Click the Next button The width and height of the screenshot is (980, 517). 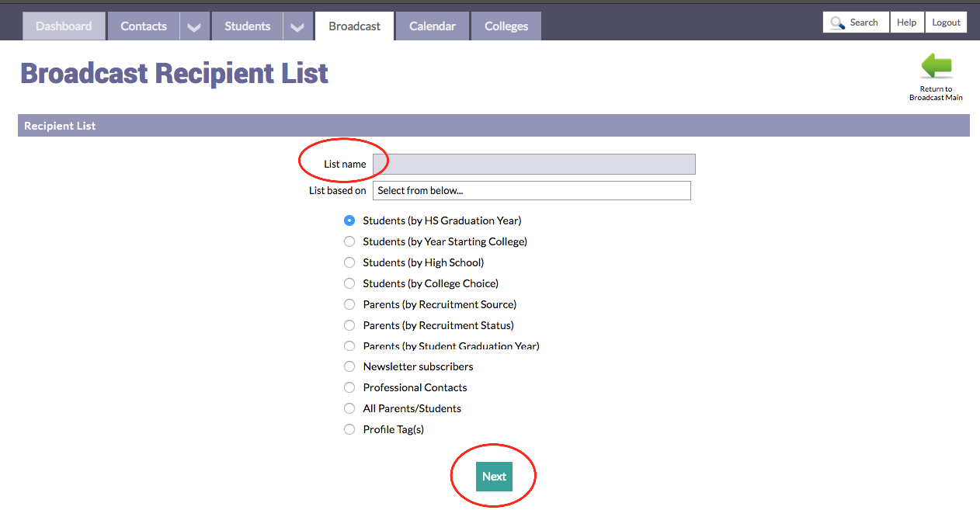(494, 477)
